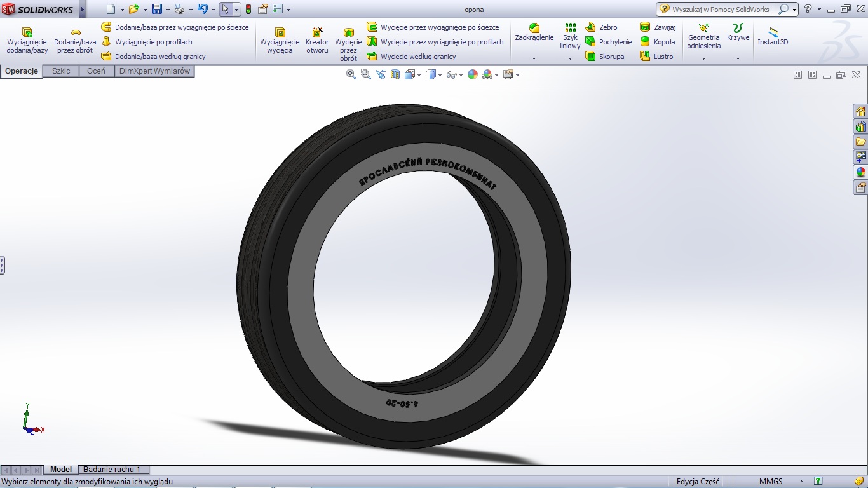The height and width of the screenshot is (488, 868).
Task: Select Wycięcie przez obrót tool
Action: coord(348,44)
